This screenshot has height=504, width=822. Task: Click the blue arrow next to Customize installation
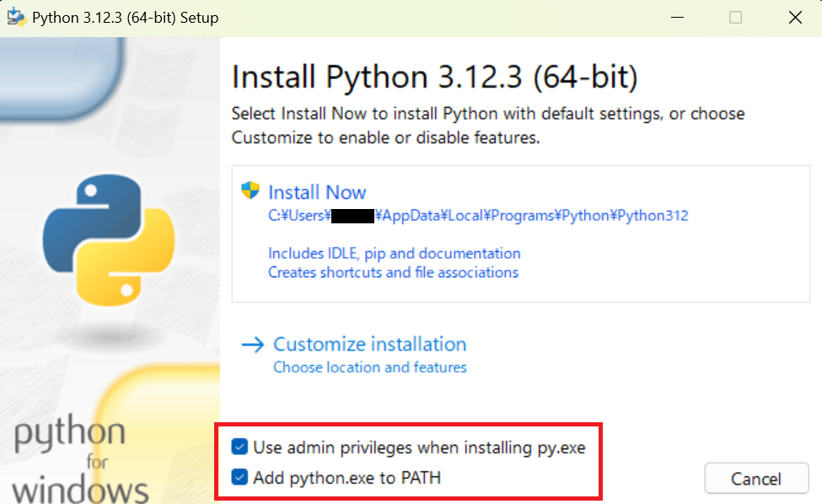tap(253, 344)
